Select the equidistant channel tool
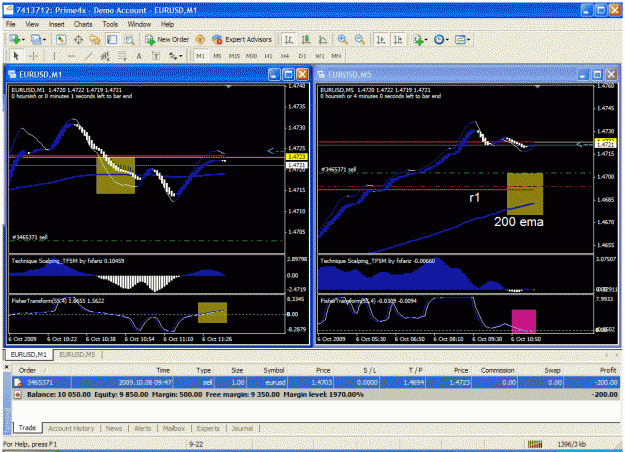 (105, 56)
